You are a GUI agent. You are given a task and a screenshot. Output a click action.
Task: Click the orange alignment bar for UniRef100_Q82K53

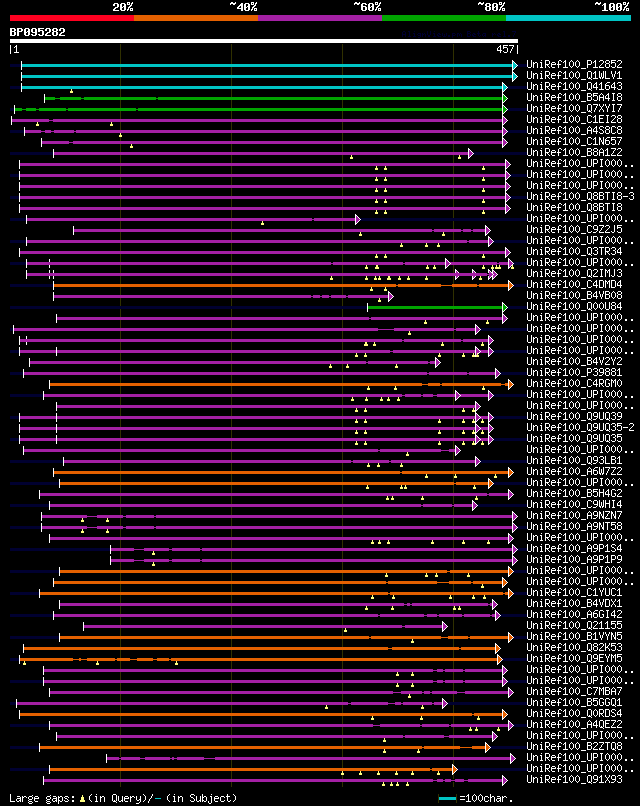point(262,649)
